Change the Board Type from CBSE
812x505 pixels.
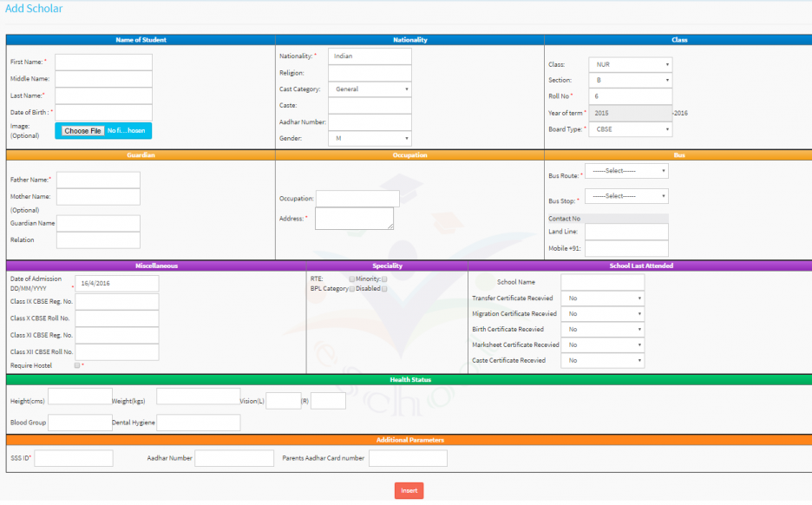631,128
